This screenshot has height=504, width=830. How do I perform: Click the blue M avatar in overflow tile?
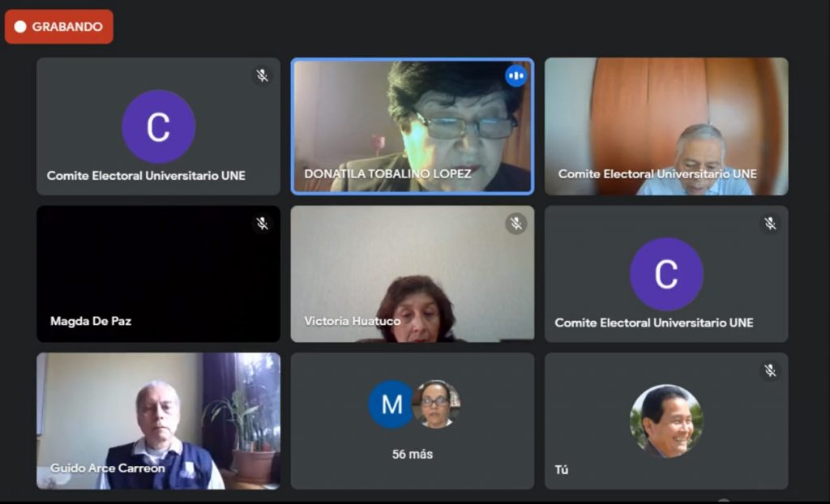pyautogui.click(x=391, y=404)
